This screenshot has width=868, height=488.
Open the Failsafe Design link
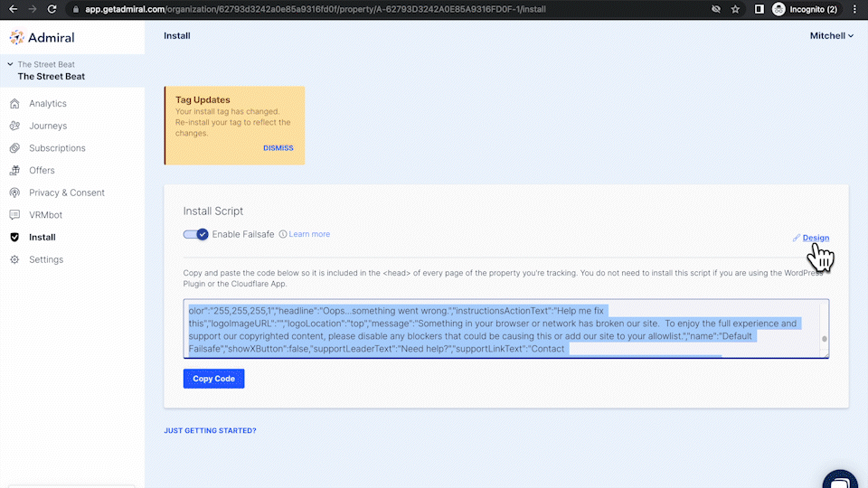click(816, 238)
